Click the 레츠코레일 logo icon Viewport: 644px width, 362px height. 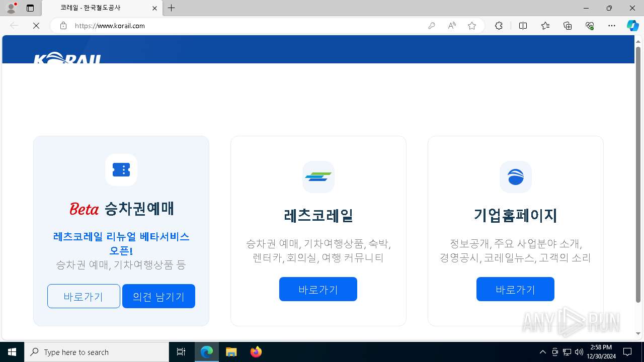[x=318, y=177]
